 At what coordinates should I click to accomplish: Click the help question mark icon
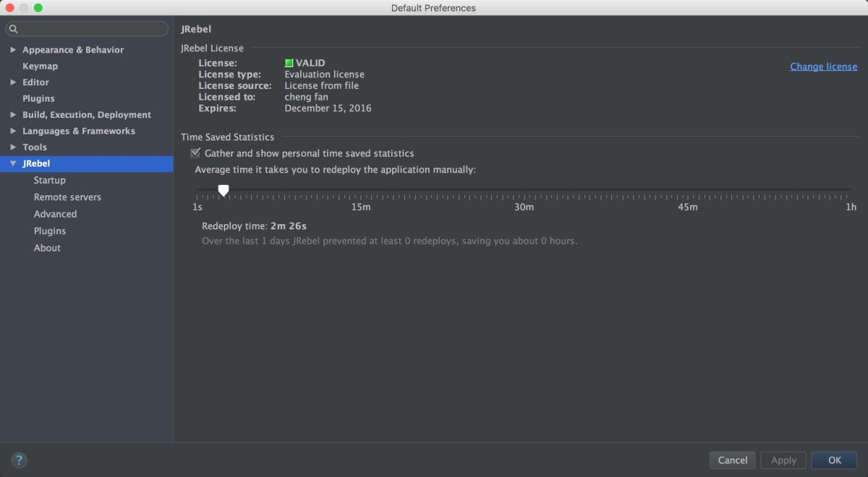(20, 460)
